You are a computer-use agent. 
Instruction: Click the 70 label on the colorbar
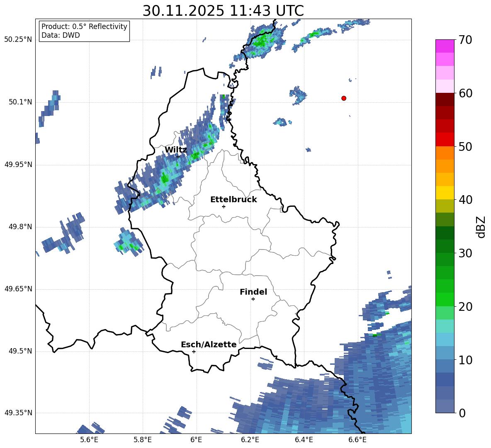[x=465, y=40]
